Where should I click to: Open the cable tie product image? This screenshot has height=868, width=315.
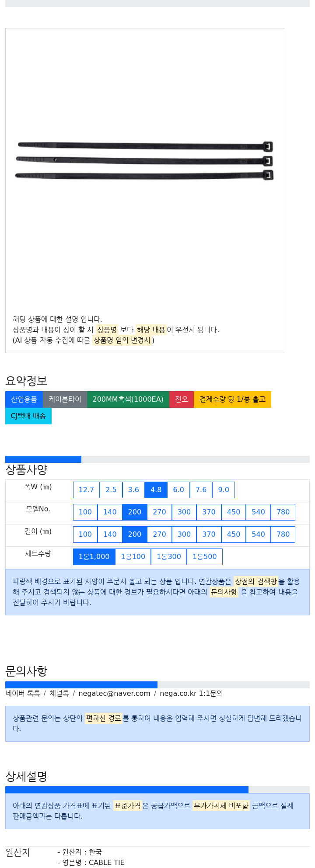(144, 160)
